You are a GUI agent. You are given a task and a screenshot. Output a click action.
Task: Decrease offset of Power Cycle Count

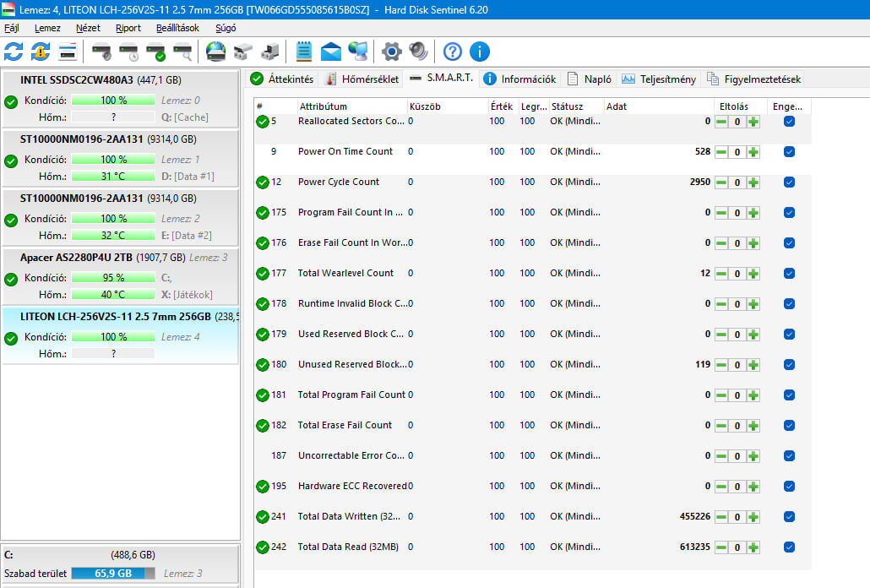pos(721,182)
